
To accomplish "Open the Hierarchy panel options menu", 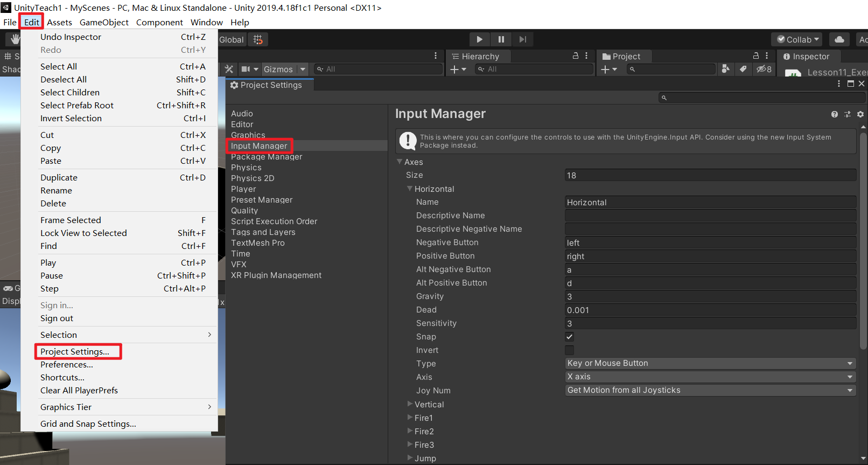I will click(x=586, y=55).
